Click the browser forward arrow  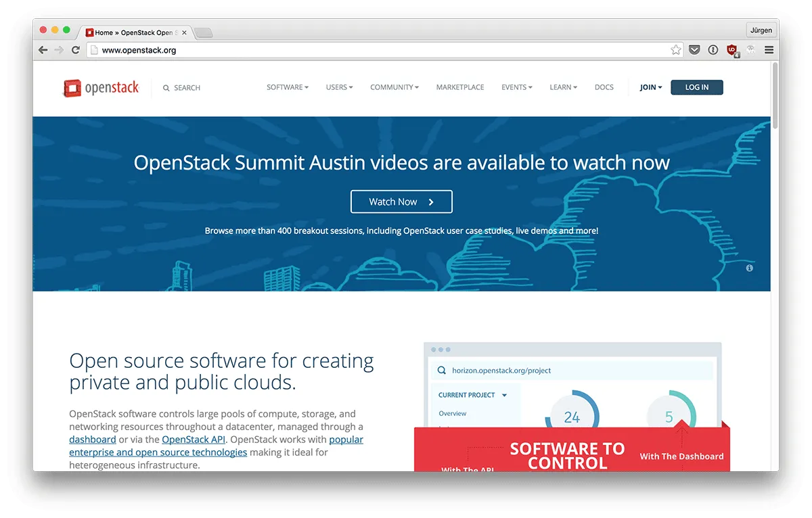click(x=60, y=50)
